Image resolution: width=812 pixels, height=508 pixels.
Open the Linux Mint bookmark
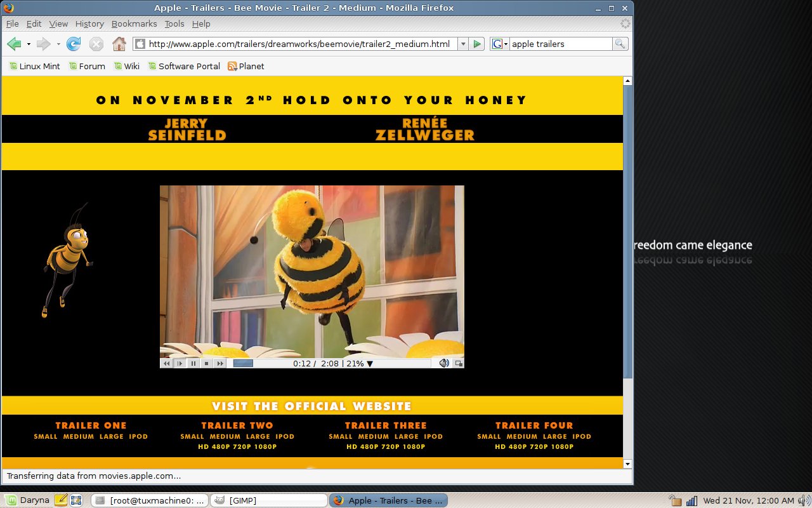click(34, 66)
